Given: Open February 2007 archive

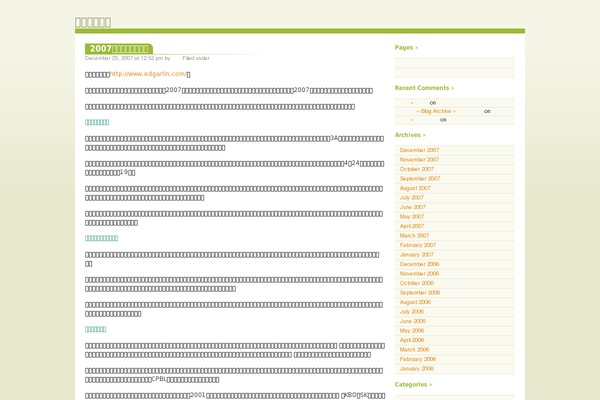Looking at the screenshot, I should click(x=418, y=245).
